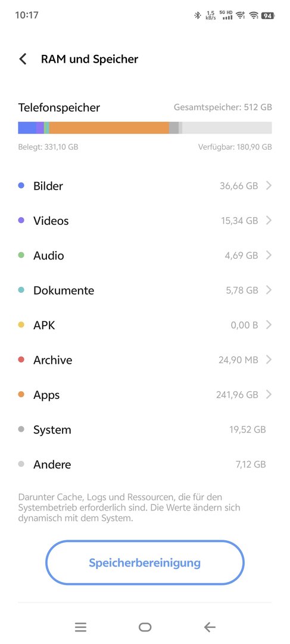
Task: Tap the home navigation pill icon
Action: 145,627
